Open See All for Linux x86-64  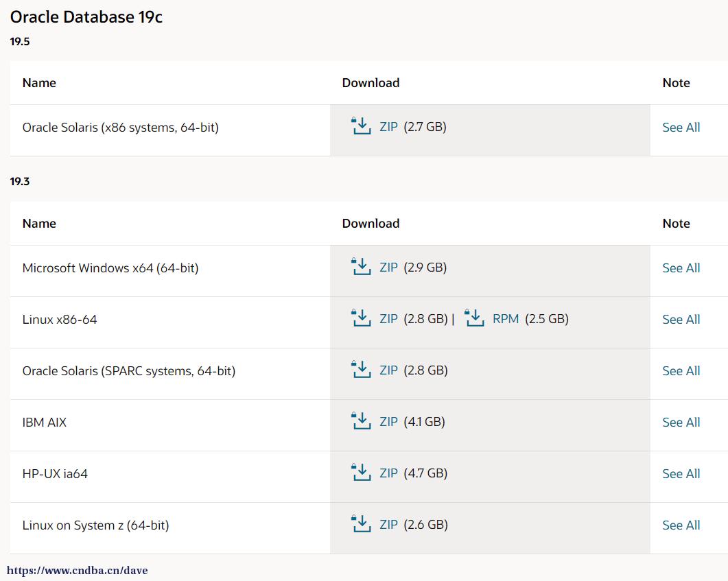click(681, 319)
